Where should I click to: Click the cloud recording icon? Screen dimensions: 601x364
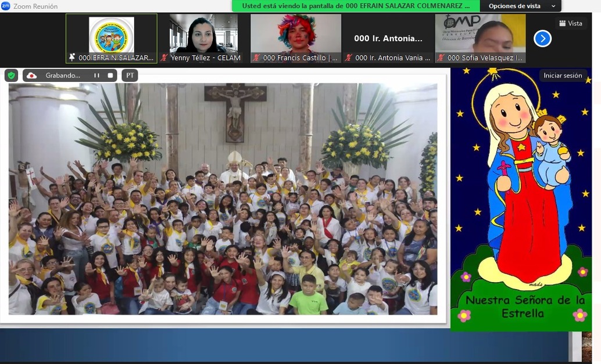tap(32, 75)
